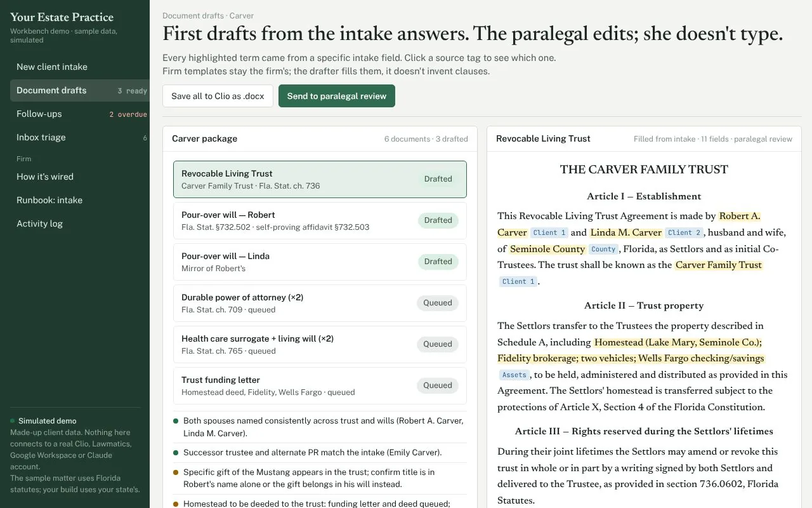Viewport: 812px width, 508px height.
Task: Click County source tag
Action: click(x=603, y=250)
